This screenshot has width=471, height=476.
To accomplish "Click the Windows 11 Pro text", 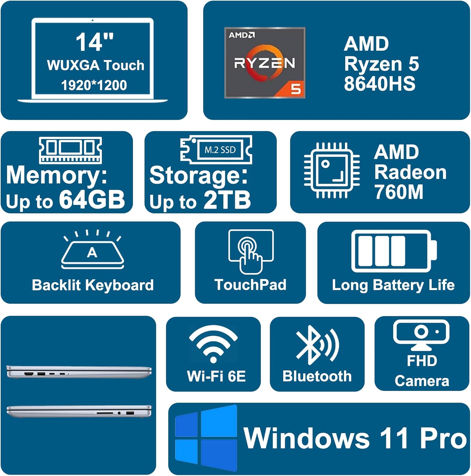I will point(355,438).
